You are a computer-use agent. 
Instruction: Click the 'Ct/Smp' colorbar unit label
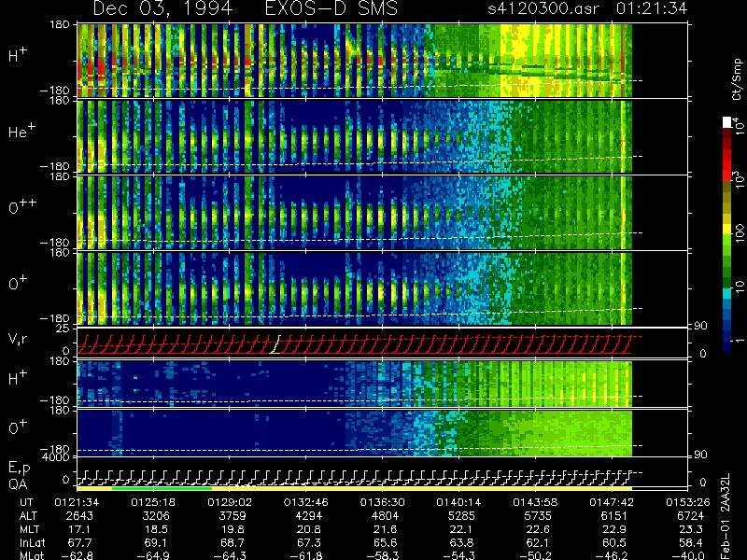click(x=737, y=79)
